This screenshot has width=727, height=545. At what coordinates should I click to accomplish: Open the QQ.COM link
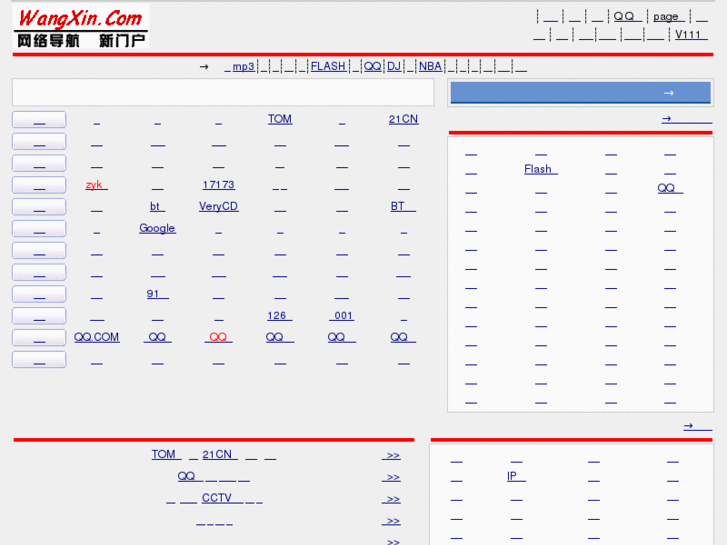96,337
